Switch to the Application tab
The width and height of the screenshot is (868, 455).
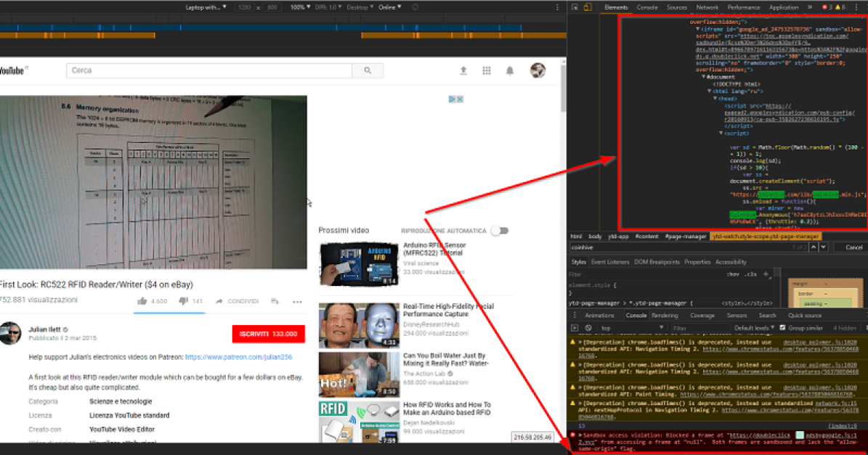[784, 7]
